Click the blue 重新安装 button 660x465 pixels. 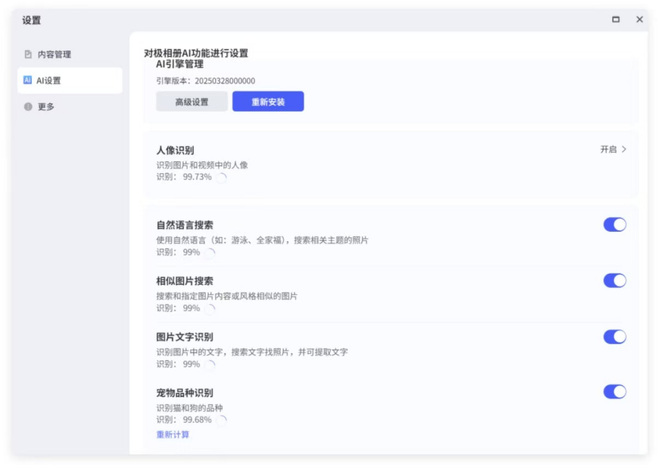[268, 101]
